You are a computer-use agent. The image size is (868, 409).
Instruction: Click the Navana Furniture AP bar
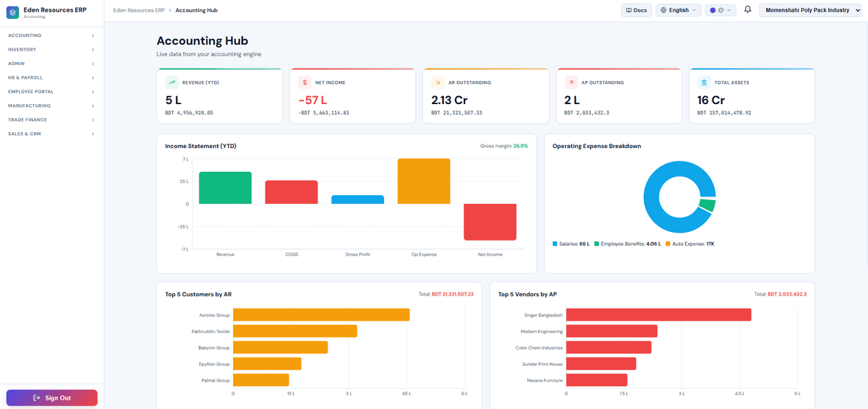click(597, 380)
